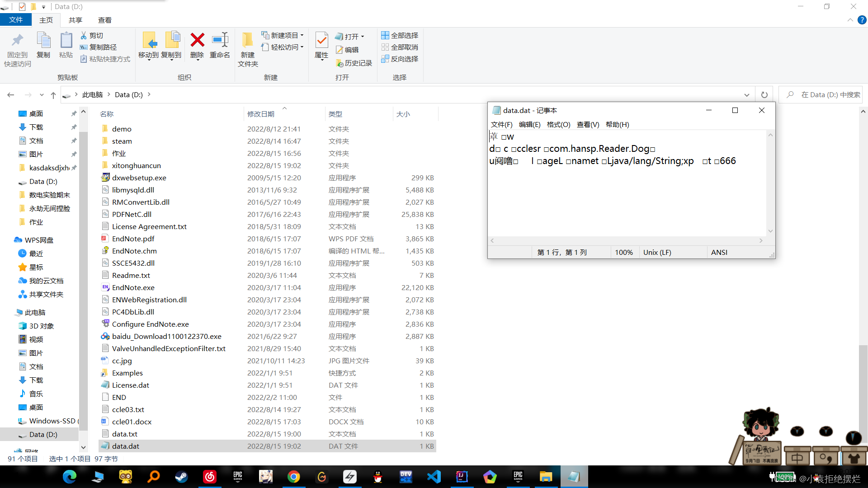
Task: Click Select All (全部选择) in ribbon
Action: [x=400, y=35]
